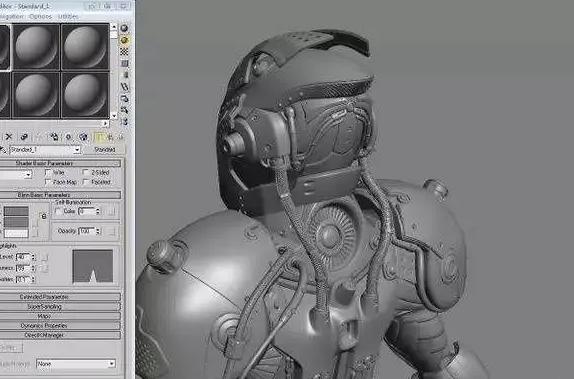Open the shader type dropdown

pos(28,175)
